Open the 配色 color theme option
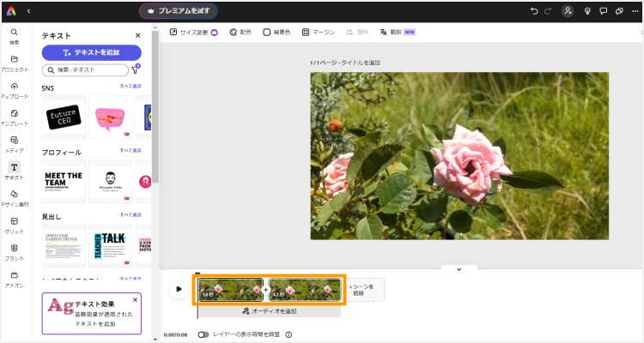 click(x=240, y=32)
